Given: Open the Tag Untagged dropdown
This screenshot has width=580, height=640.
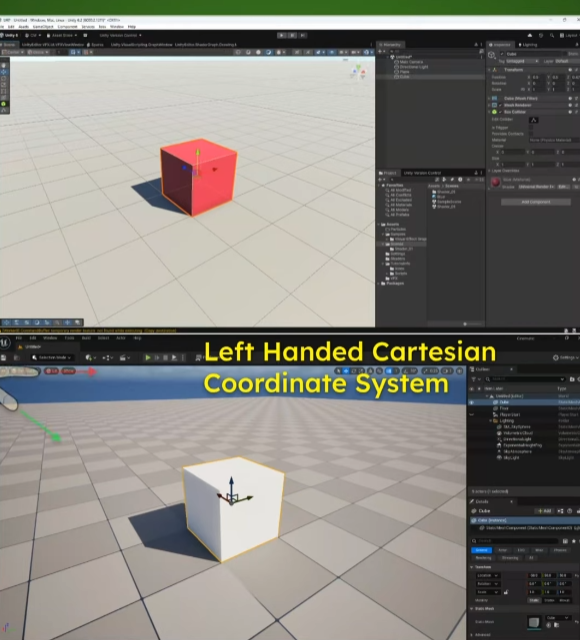Looking at the screenshot, I should 522,61.
